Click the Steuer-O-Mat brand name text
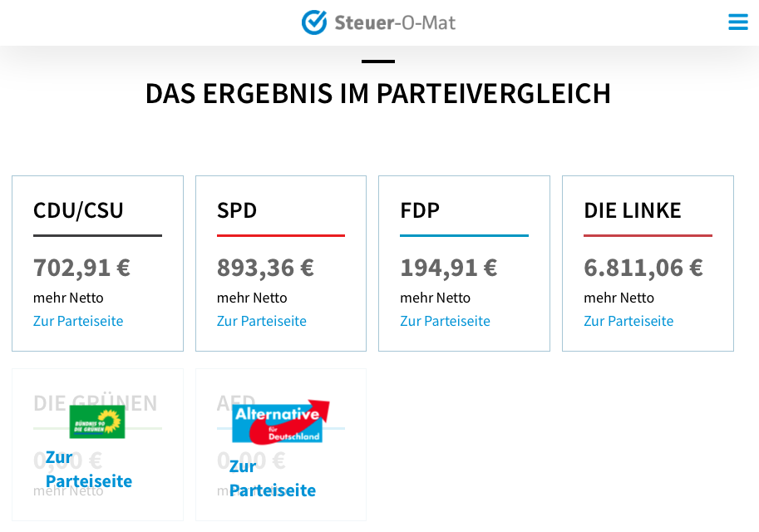 coord(395,22)
